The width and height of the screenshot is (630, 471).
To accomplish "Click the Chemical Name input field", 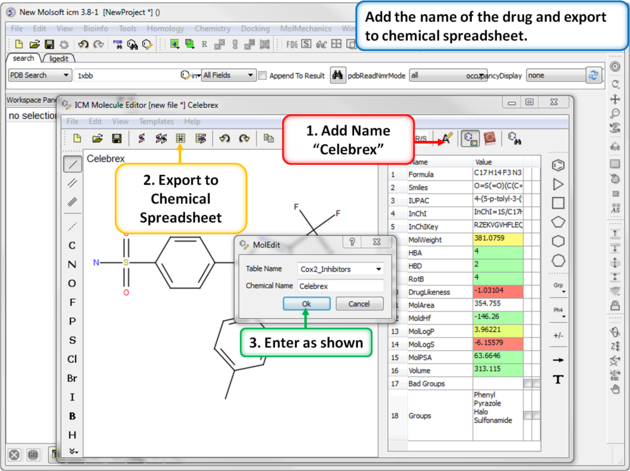I will [x=341, y=286].
